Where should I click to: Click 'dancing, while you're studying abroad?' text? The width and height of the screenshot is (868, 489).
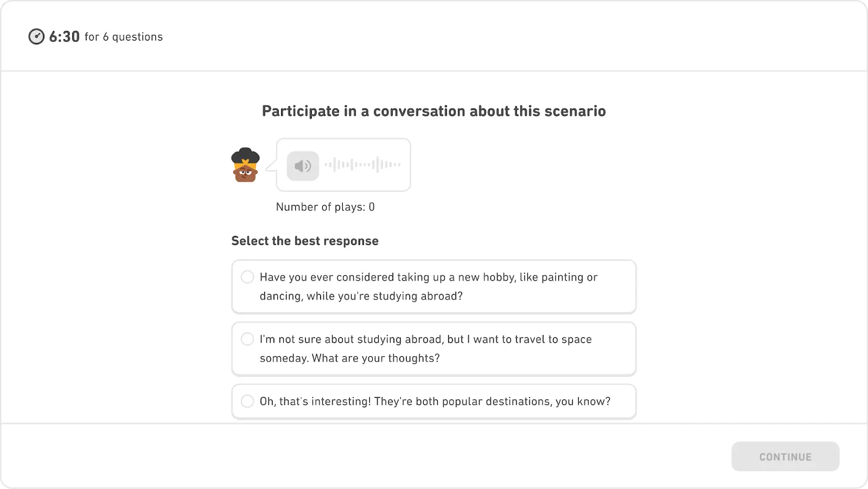[x=361, y=296]
